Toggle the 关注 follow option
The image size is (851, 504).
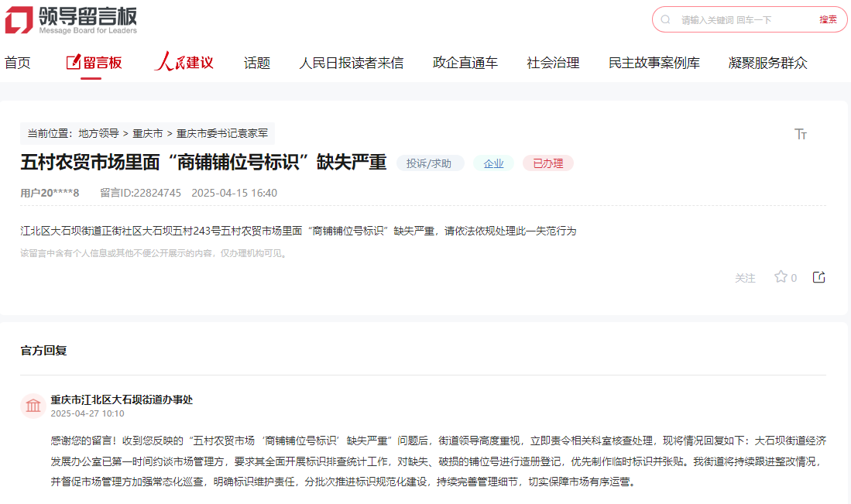click(746, 277)
